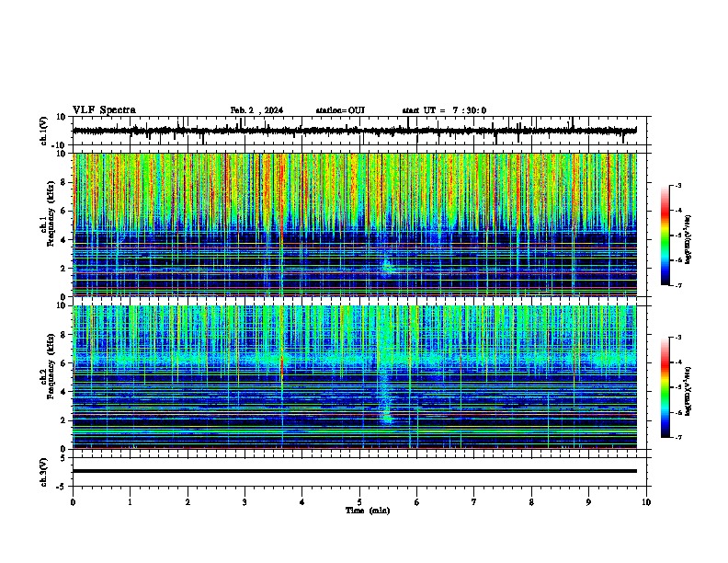Click the station label above the plot

click(x=340, y=110)
